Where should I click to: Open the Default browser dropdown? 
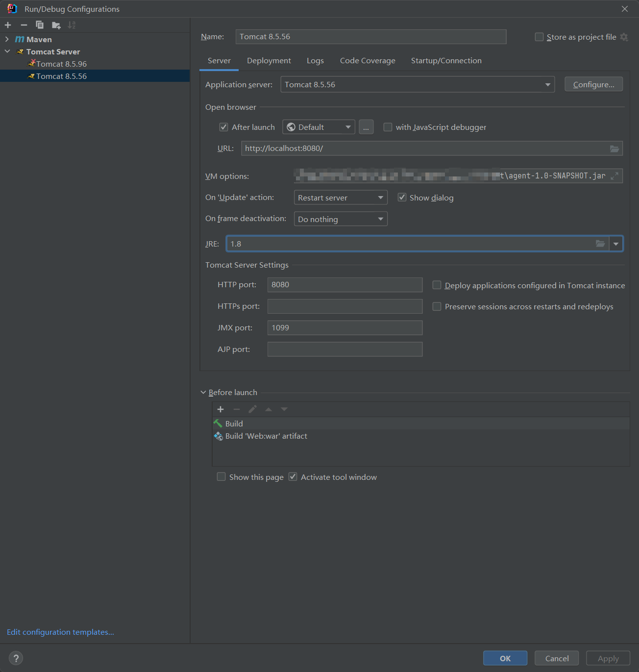tap(319, 127)
